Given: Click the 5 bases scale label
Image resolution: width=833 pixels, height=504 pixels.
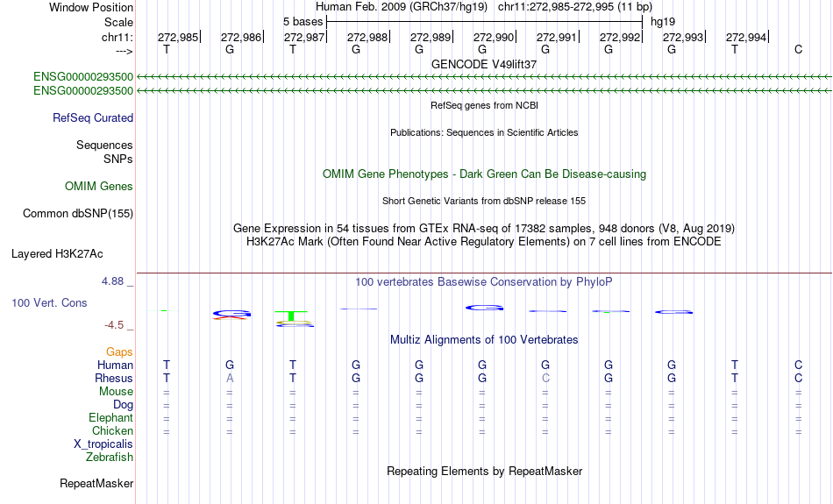Looking at the screenshot, I should click(303, 22).
